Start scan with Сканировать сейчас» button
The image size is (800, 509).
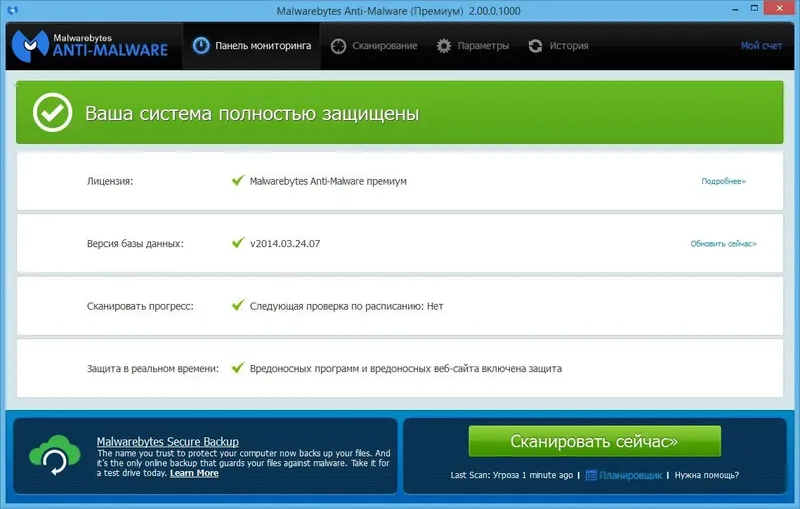(x=594, y=441)
